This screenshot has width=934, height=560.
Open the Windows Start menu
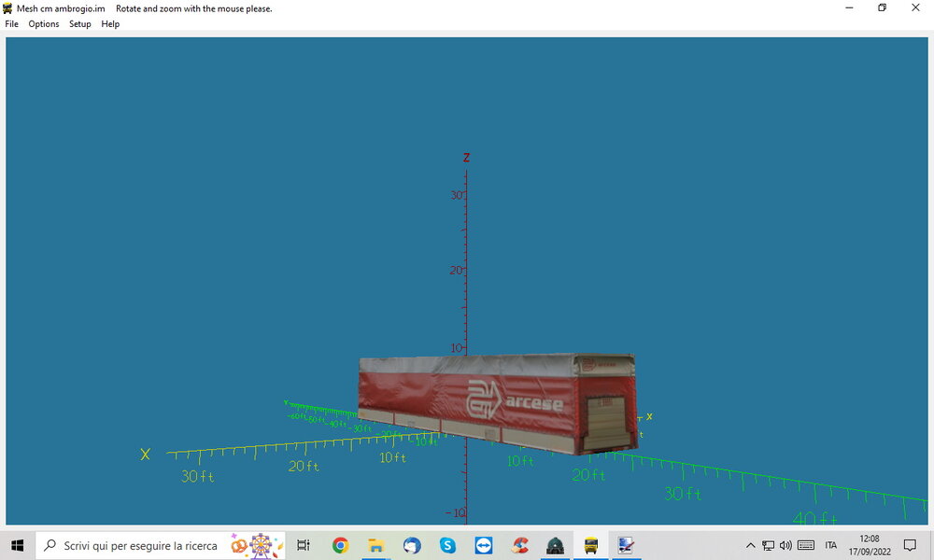click(x=17, y=545)
